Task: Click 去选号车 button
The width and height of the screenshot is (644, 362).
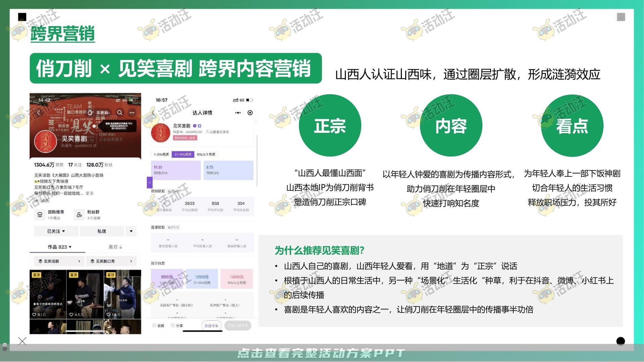Action: 212,325
